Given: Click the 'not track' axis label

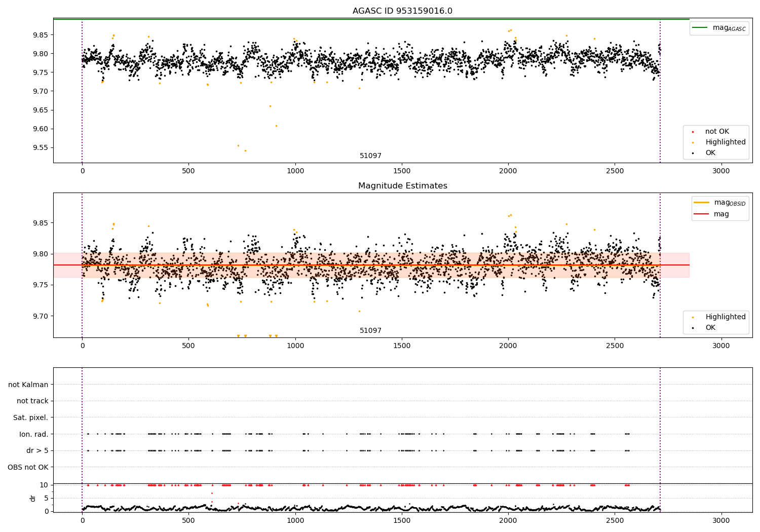Looking at the screenshot, I should pos(32,401).
